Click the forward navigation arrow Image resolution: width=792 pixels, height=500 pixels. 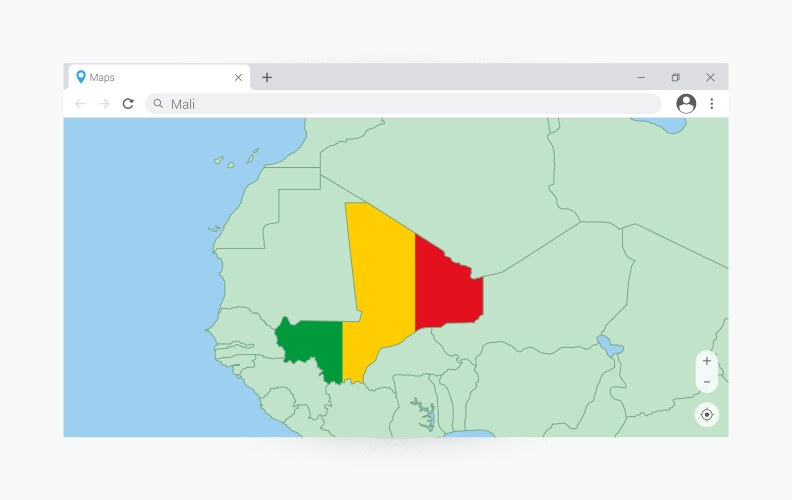click(x=104, y=104)
